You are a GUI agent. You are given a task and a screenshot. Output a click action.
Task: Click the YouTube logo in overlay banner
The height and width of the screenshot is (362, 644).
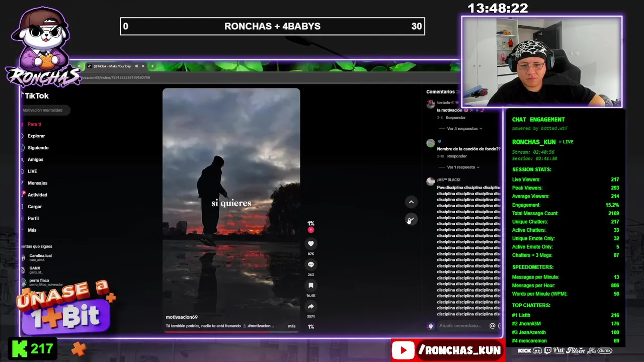coord(403,350)
